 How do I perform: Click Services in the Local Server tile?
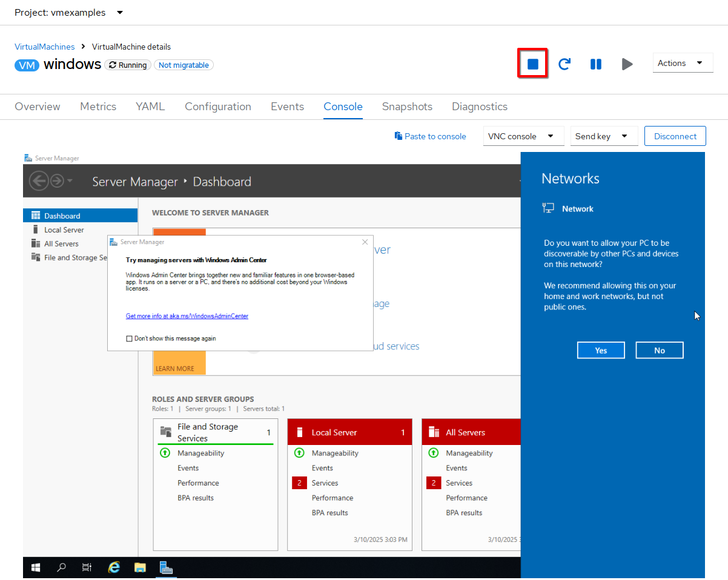coord(325,483)
